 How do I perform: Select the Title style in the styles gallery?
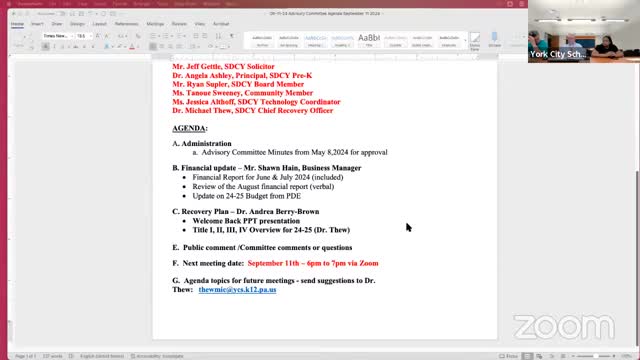point(369,40)
